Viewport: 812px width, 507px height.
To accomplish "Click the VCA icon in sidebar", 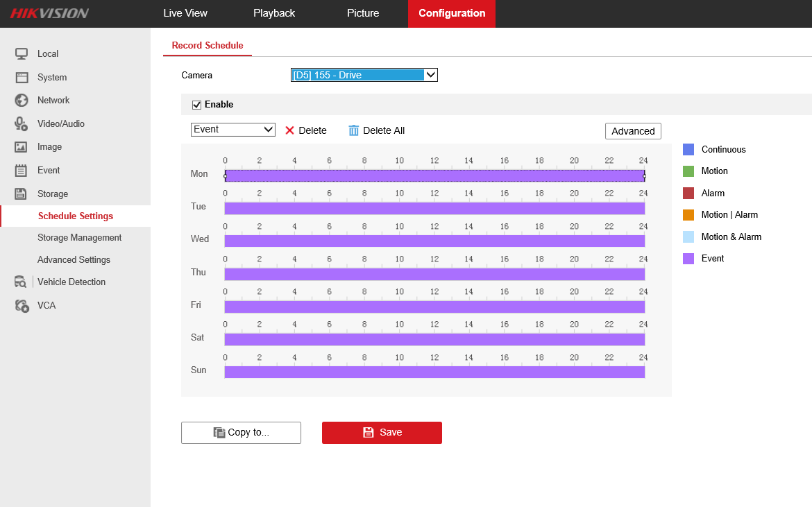I will pos(22,305).
